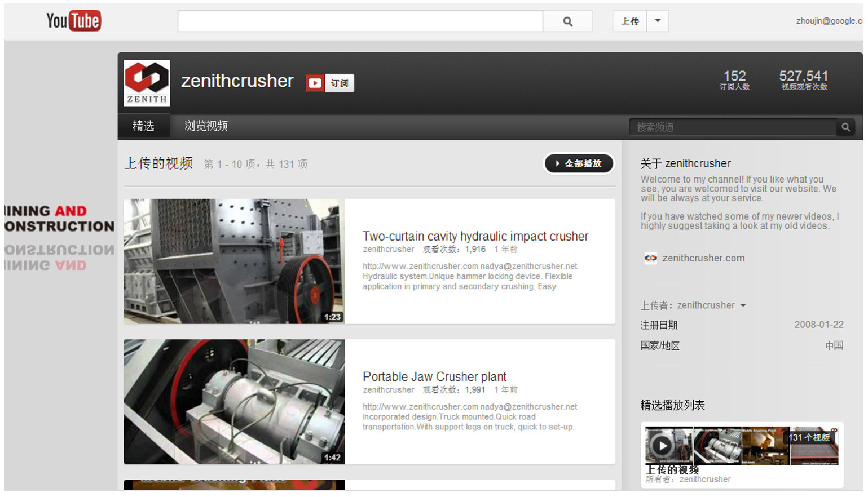This screenshot has width=868, height=497.
Task: Click the 上传 upload button
Action: (x=629, y=21)
